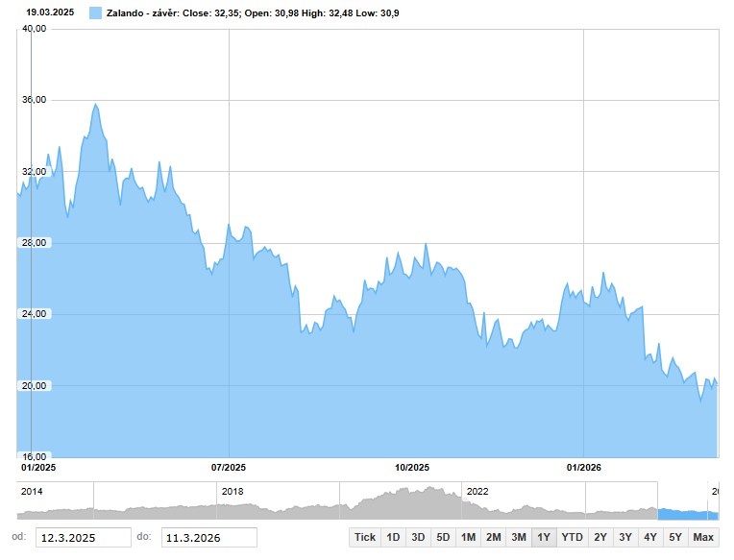
Task: Set chart period to 4Y
Action: click(x=650, y=537)
